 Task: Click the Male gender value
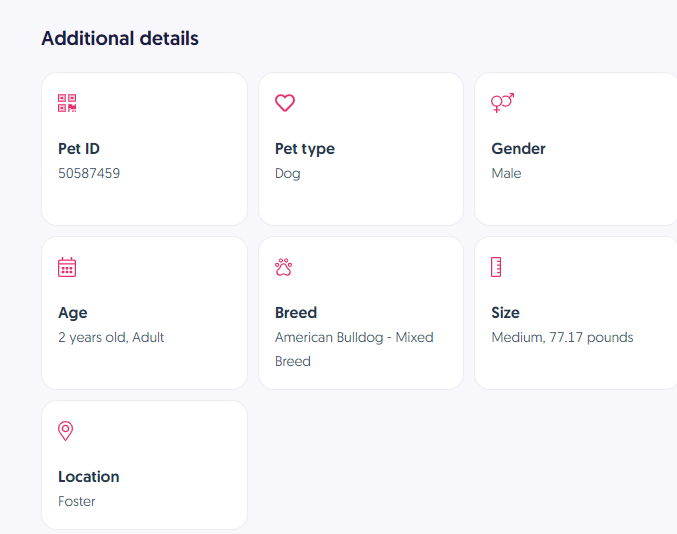click(506, 173)
